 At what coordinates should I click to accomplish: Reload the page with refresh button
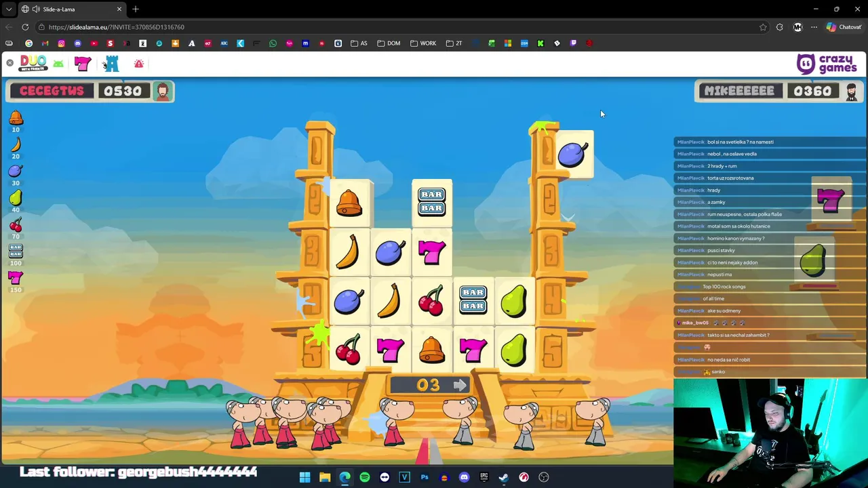point(25,27)
